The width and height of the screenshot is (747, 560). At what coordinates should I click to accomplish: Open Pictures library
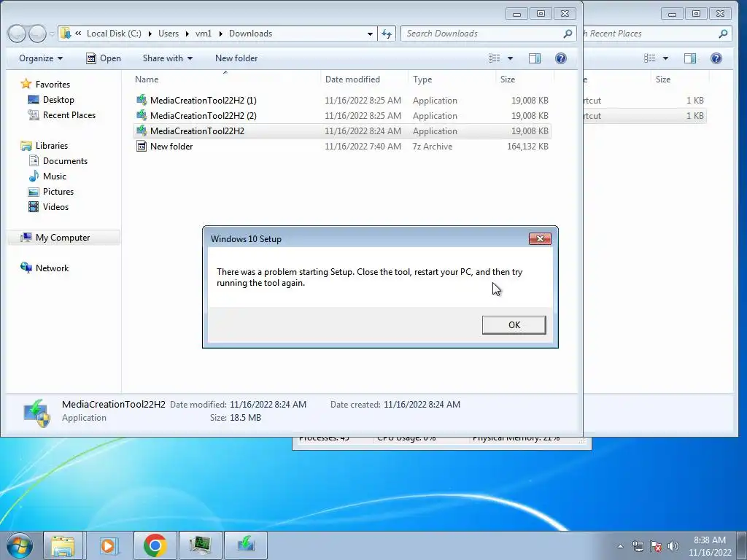pyautogui.click(x=58, y=192)
